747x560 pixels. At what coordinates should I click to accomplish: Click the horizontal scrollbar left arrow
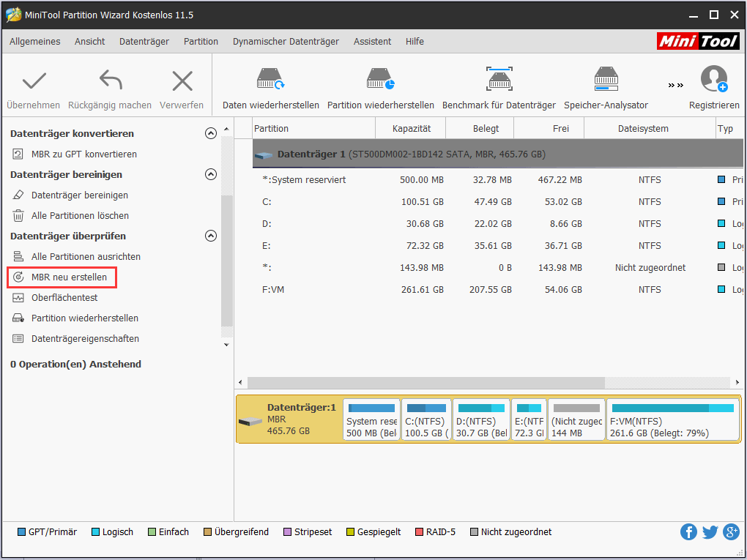241,382
